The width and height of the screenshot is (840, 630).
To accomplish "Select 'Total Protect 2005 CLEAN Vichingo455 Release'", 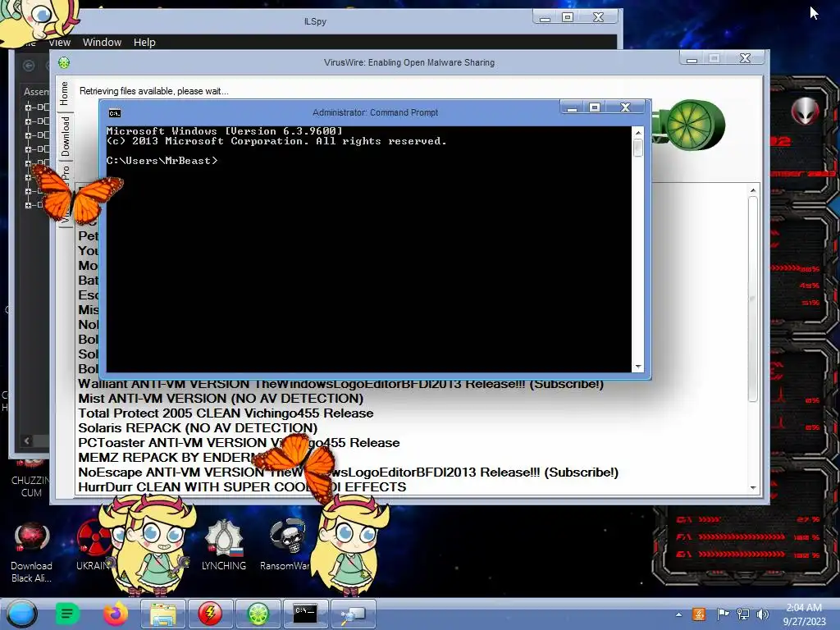I will coord(226,413).
